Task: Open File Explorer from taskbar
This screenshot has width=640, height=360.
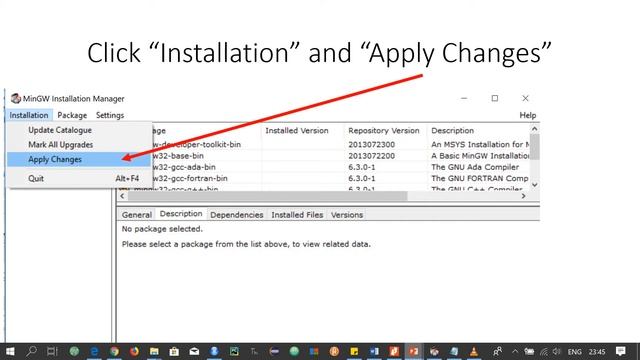Action: (154, 351)
